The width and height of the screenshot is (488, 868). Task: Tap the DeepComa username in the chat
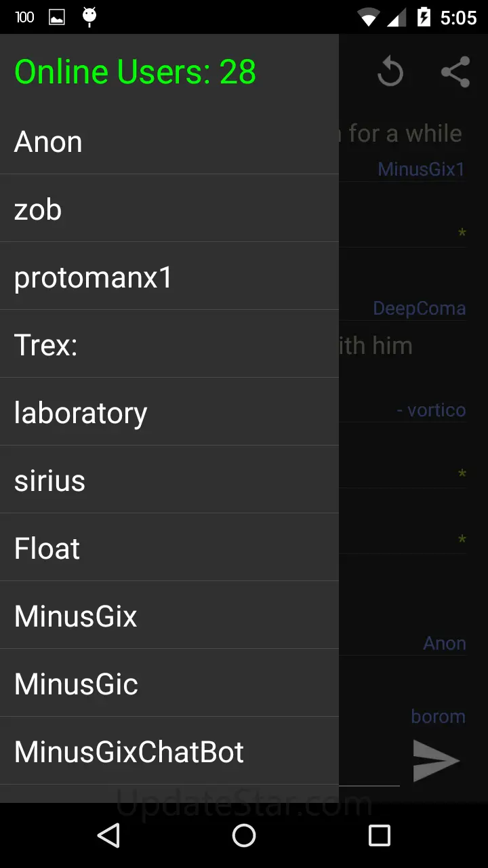click(419, 309)
